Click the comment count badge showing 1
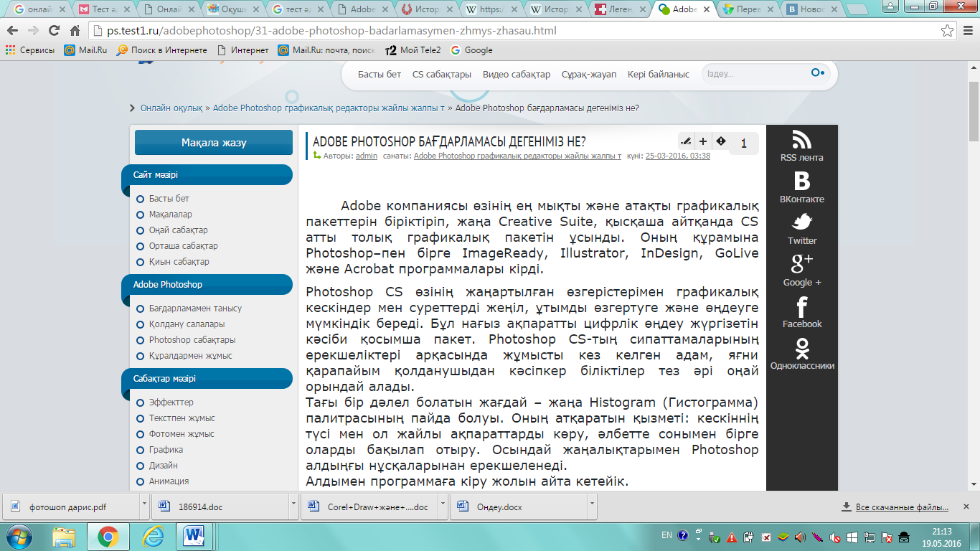Image resolution: width=980 pixels, height=551 pixels. tap(743, 143)
